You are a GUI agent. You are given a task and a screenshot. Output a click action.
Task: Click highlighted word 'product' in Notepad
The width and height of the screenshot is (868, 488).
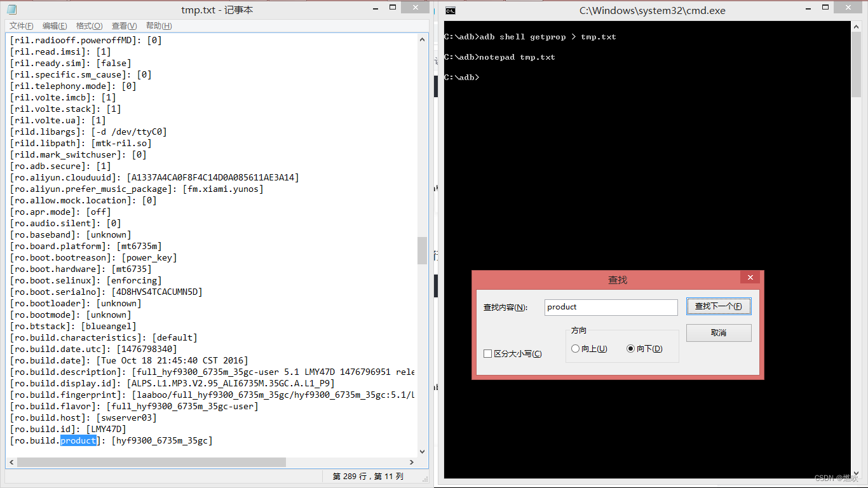79,440
